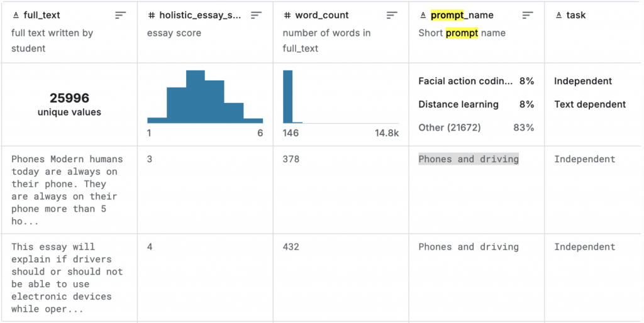The height and width of the screenshot is (323, 644).
Task: Select the task column header
Action: (576, 15)
